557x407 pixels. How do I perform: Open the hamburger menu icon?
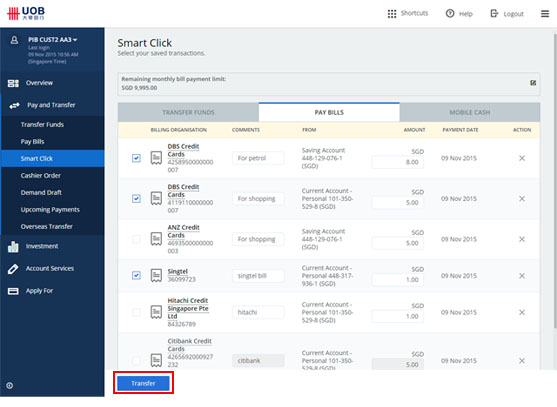tap(545, 14)
